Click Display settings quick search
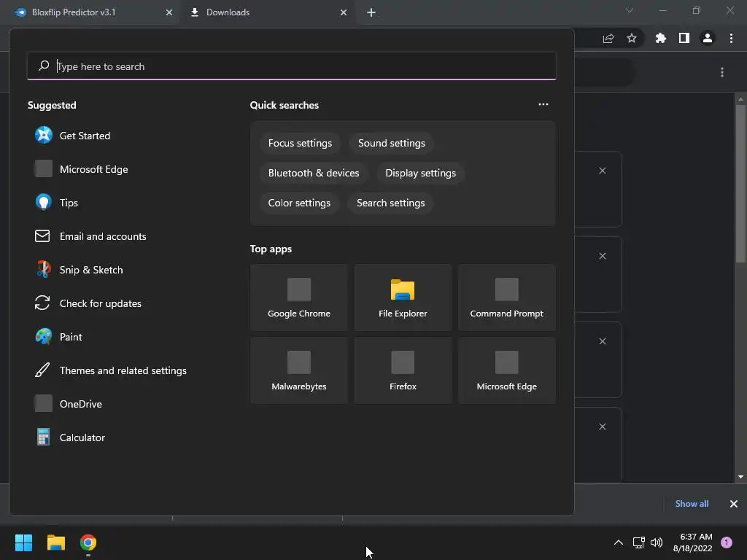Viewport: 747px width, 560px height. tap(421, 173)
